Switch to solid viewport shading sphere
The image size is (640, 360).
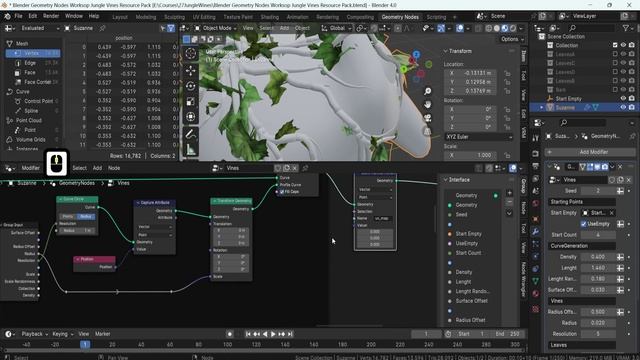(x=497, y=28)
